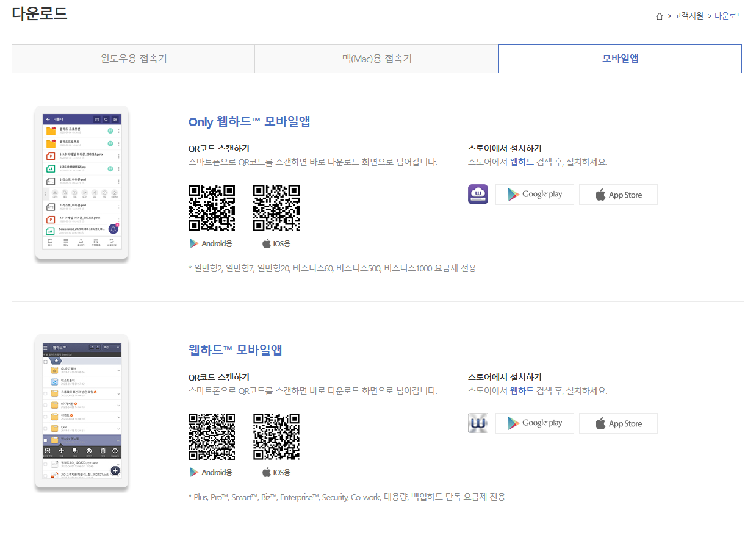Click App Store button for Only 웹하드 app
This screenshot has height=538, width=756.
click(x=618, y=195)
